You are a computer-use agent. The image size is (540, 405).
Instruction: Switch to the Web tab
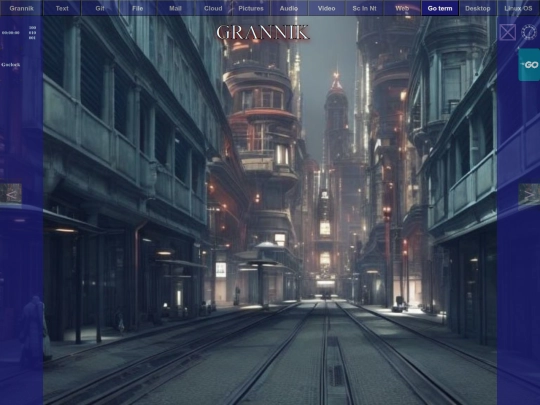point(402,8)
